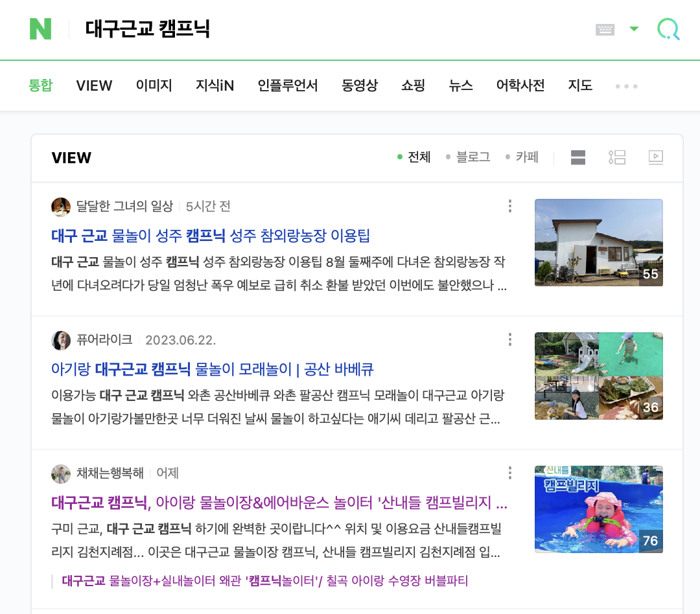Select the 전체 filter option
The image size is (700, 614).
[414, 157]
